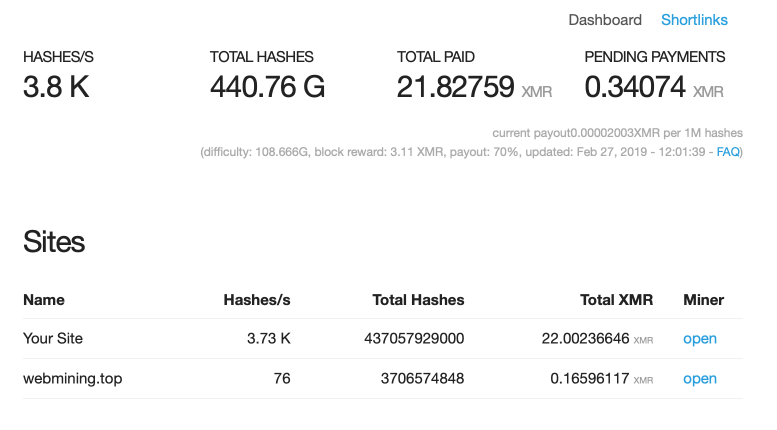Viewport: 777px width, 430px height.
Task: Click the Hashes/s column header
Action: [257, 300]
